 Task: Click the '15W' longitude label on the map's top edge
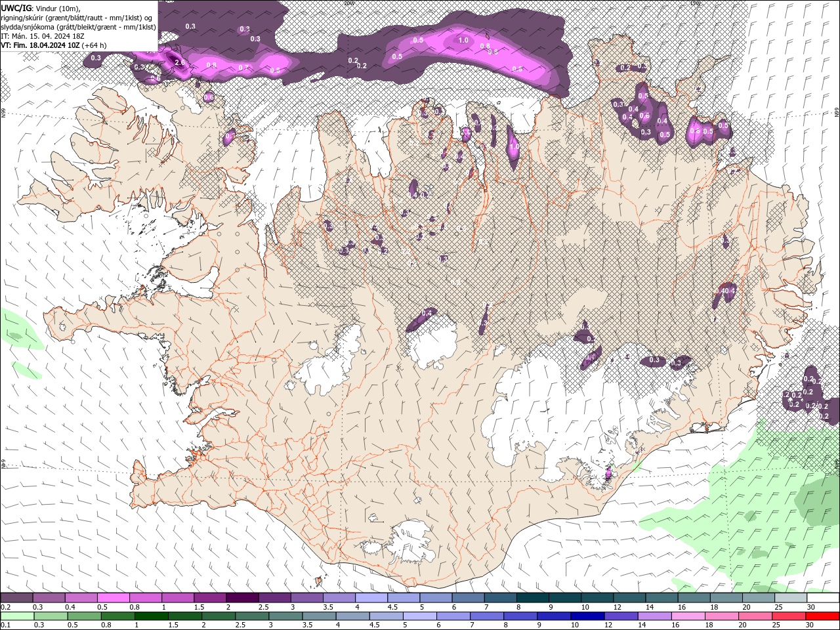click(695, 3)
